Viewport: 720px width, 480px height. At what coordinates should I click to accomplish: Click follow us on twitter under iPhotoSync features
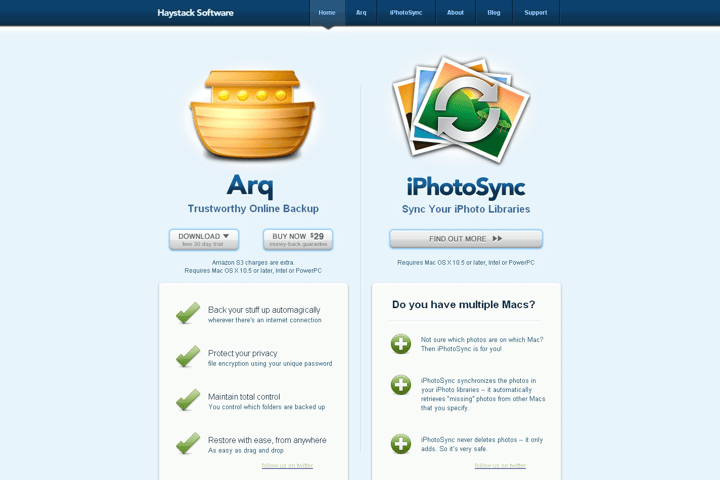(x=500, y=465)
